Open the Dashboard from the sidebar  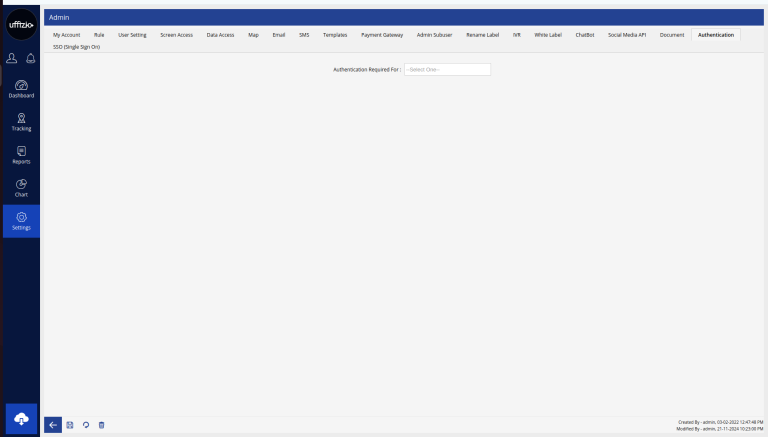coord(21,88)
